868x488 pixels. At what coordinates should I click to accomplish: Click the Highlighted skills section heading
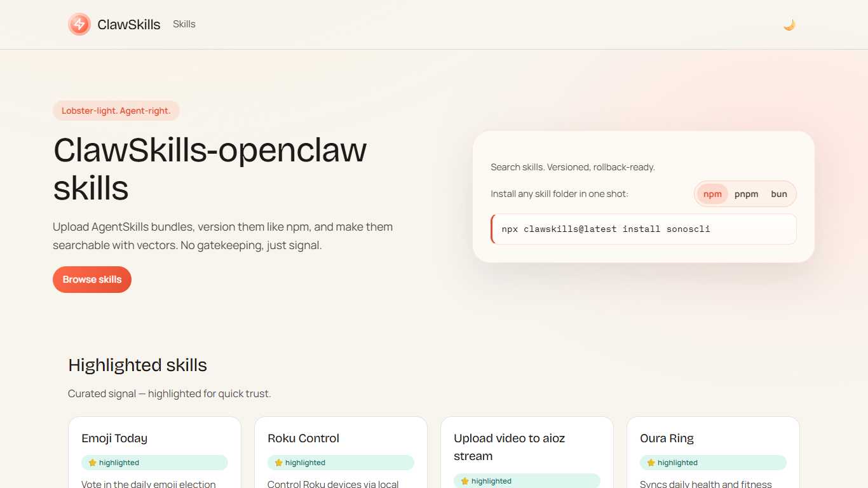point(137,365)
